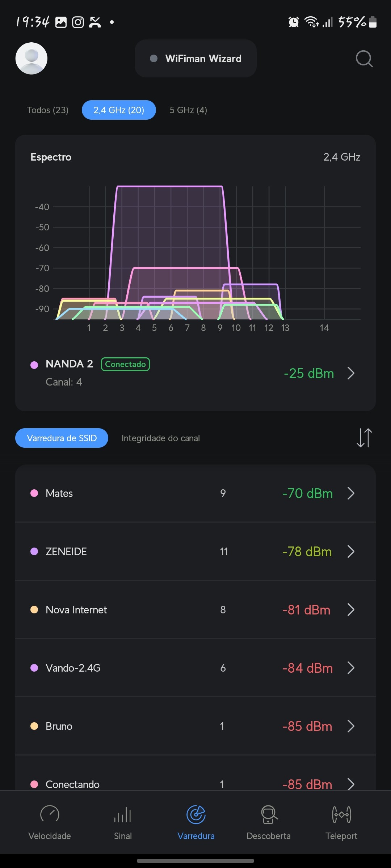Open the profile avatar icon
The height and width of the screenshot is (868, 391).
point(31,59)
